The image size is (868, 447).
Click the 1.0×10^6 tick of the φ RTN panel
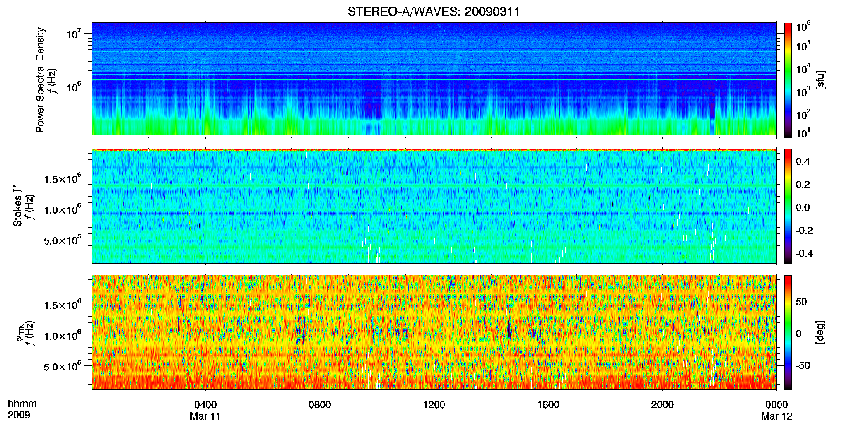pyautogui.click(x=63, y=336)
